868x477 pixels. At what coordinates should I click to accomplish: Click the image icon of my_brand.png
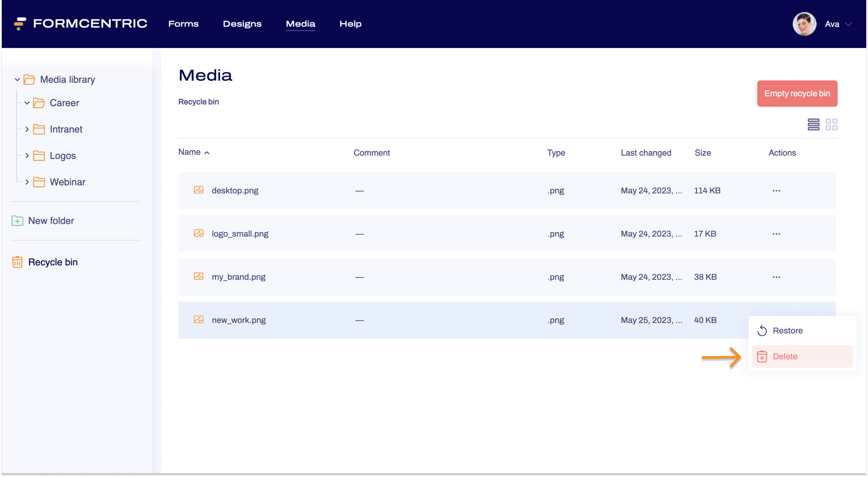click(x=198, y=276)
